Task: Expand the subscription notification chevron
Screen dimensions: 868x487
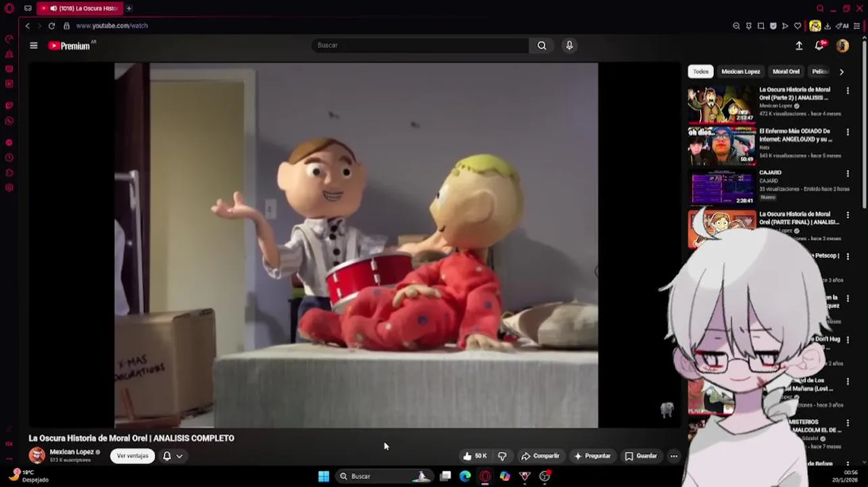Action: pyautogui.click(x=179, y=456)
